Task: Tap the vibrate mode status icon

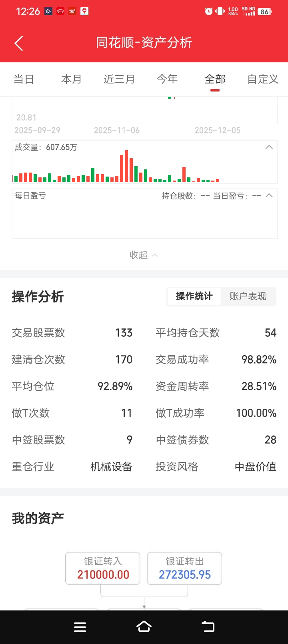Action: tap(220, 12)
